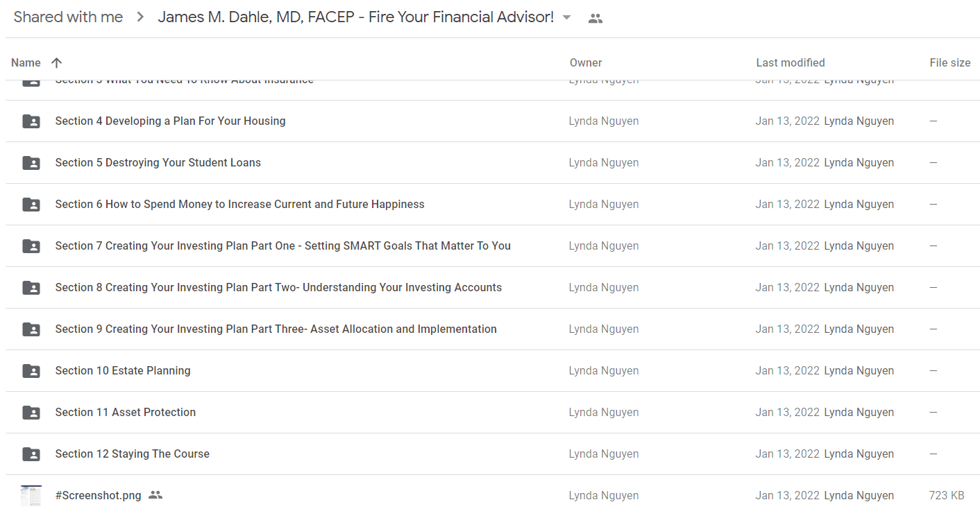
Task: Click the Last modified column header
Action: (x=791, y=62)
